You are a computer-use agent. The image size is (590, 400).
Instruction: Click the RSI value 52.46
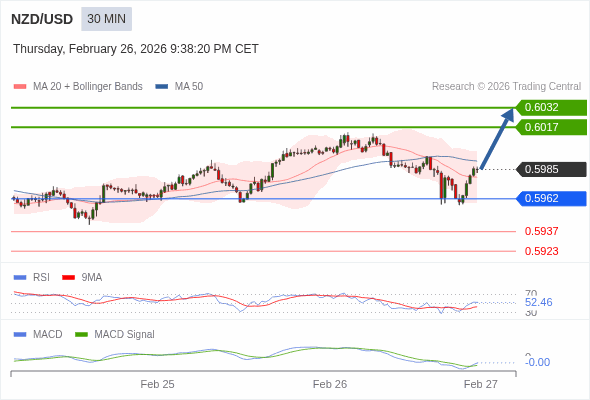tap(538, 302)
